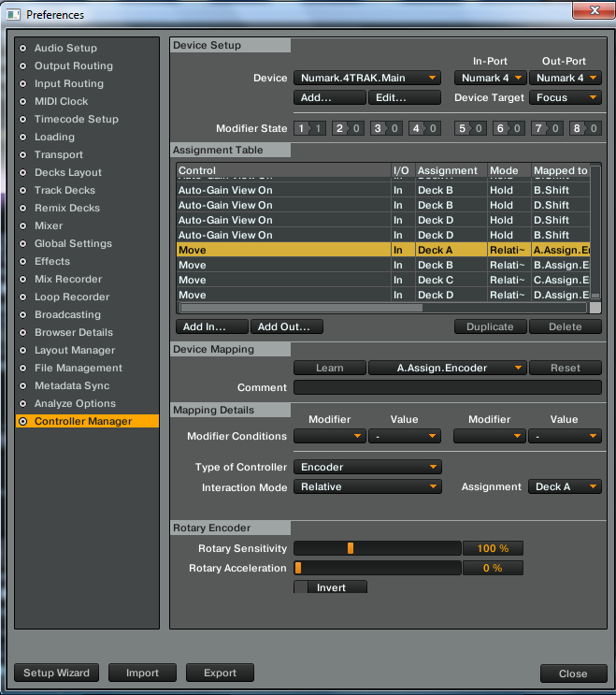Open the Device dropdown Numark.4TRAK.Main
The height and width of the screenshot is (695, 616).
pyautogui.click(x=367, y=78)
